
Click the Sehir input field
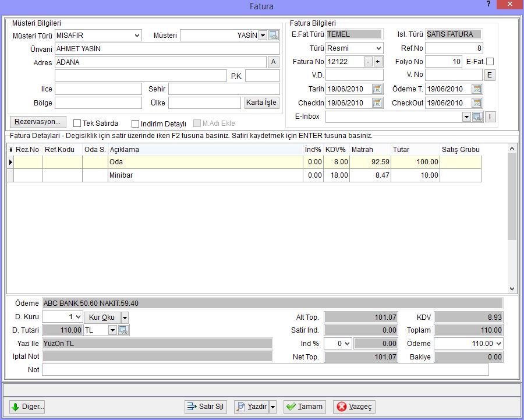click(x=224, y=89)
